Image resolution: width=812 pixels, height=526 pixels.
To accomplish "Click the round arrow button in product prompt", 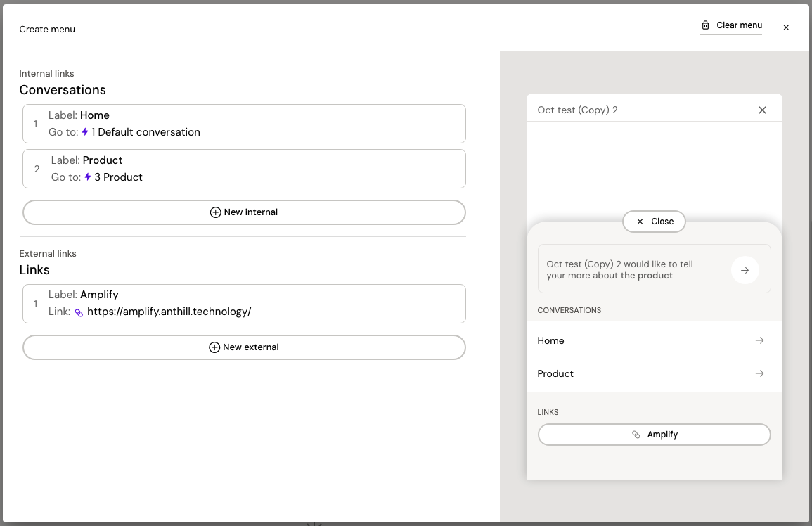I will pos(745,270).
